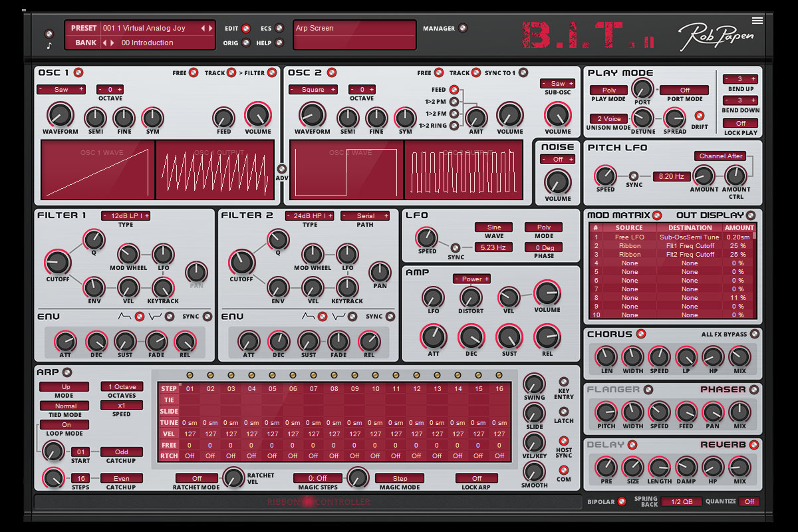Click the RIBBON CONTROLLER strip
798x532 pixels.
click(307, 501)
